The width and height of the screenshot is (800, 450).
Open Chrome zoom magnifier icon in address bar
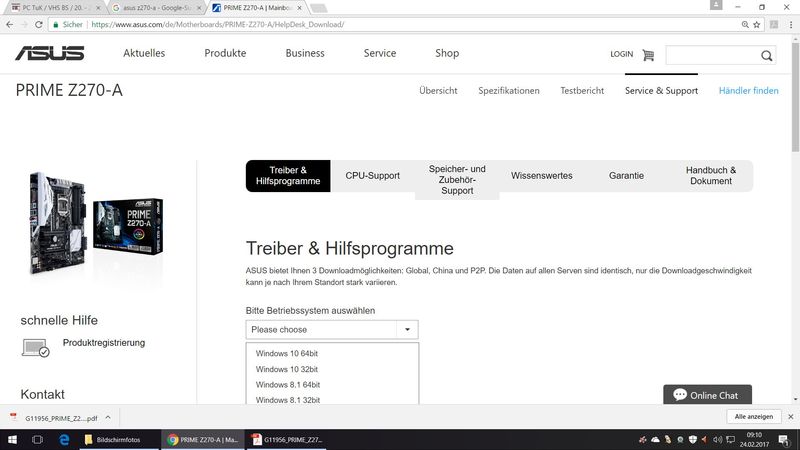click(745, 24)
